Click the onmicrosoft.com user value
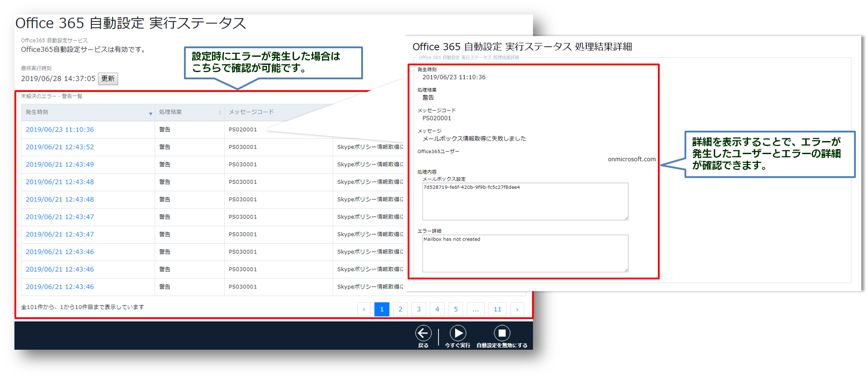This screenshot has width=868, height=379. [632, 160]
